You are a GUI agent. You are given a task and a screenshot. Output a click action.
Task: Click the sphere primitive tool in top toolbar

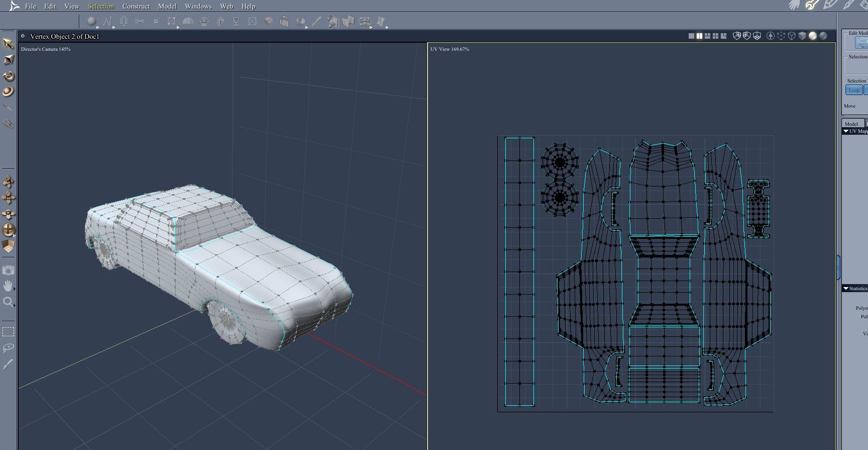[91, 21]
